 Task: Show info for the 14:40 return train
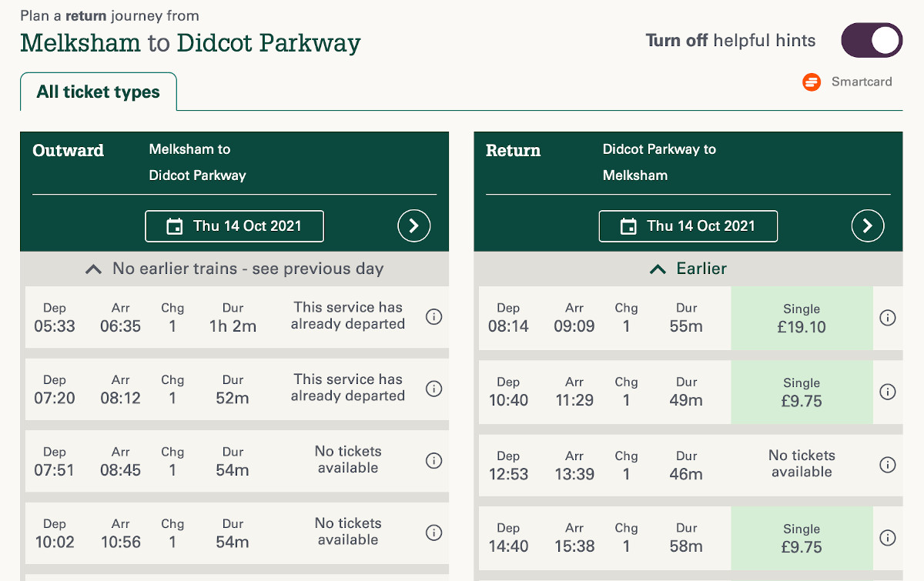(x=888, y=538)
